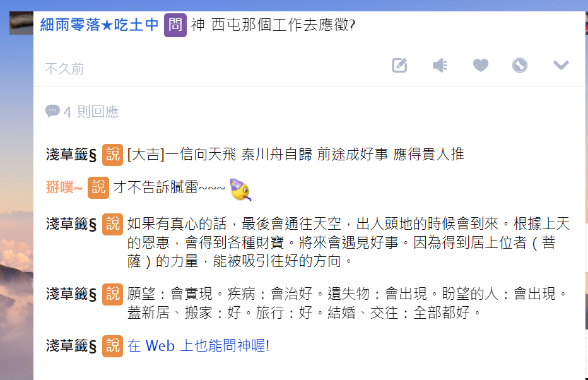This screenshot has width=588, height=380.
Task: Click the edit plurk pencil icon
Action: pos(399,65)
